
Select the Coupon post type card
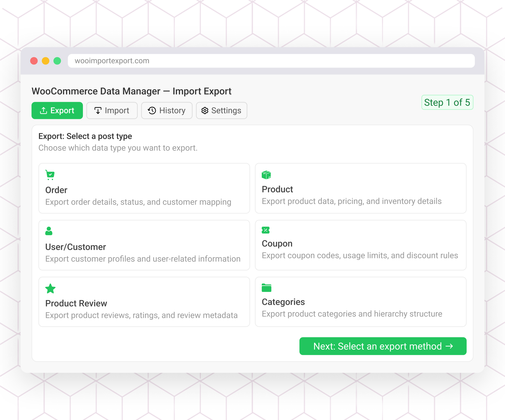(x=361, y=245)
